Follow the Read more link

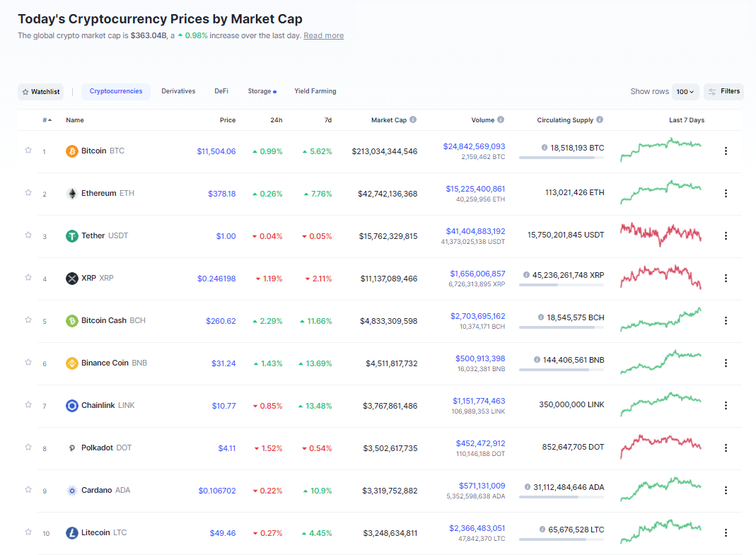[323, 35]
